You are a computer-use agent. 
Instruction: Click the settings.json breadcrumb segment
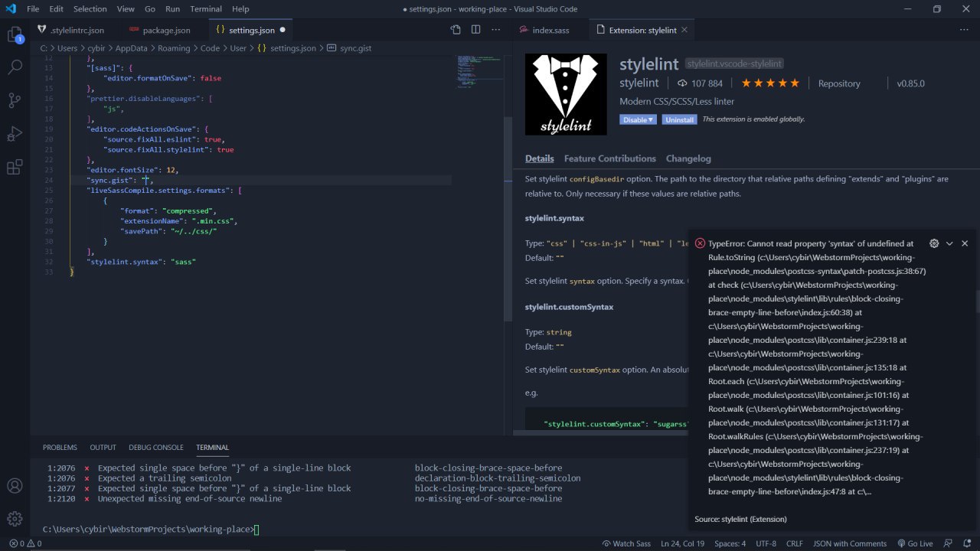[292, 47]
